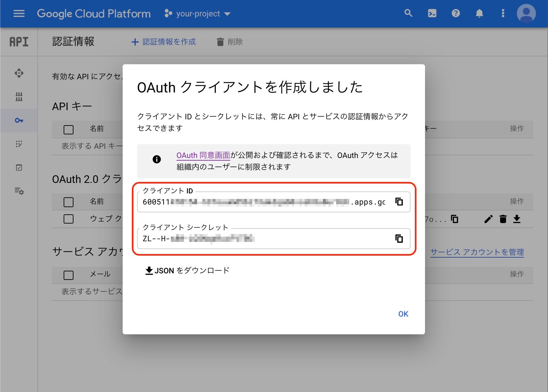Open the help question mark icon
The width and height of the screenshot is (548, 392).
[x=456, y=13]
